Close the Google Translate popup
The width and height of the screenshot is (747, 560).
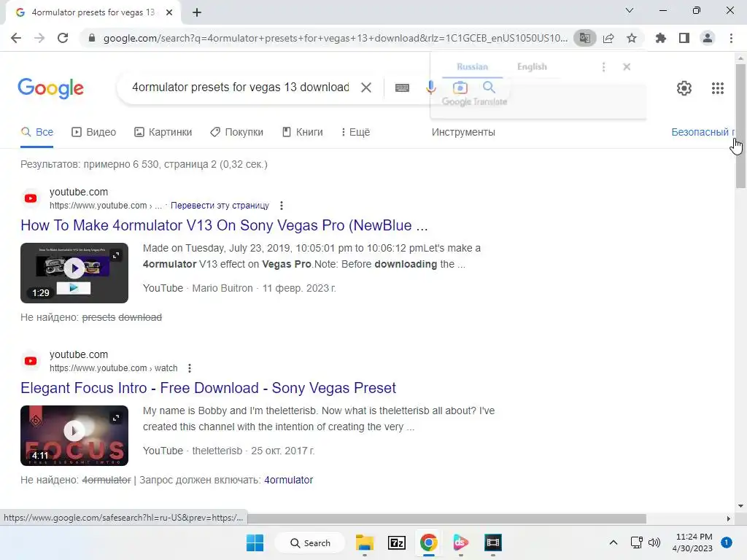(x=627, y=67)
